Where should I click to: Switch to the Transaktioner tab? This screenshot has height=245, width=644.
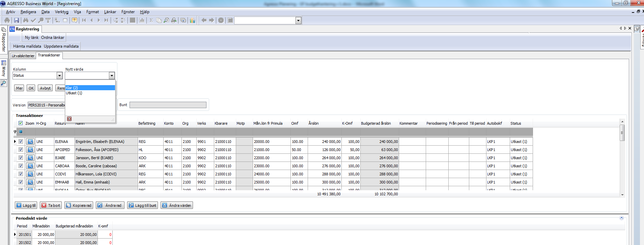(49, 55)
